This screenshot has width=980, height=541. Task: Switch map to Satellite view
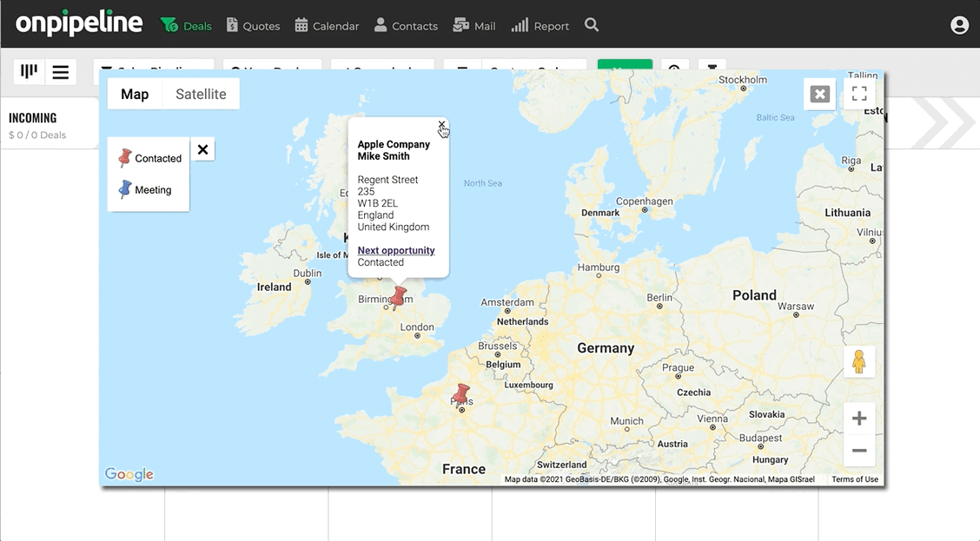tap(201, 94)
